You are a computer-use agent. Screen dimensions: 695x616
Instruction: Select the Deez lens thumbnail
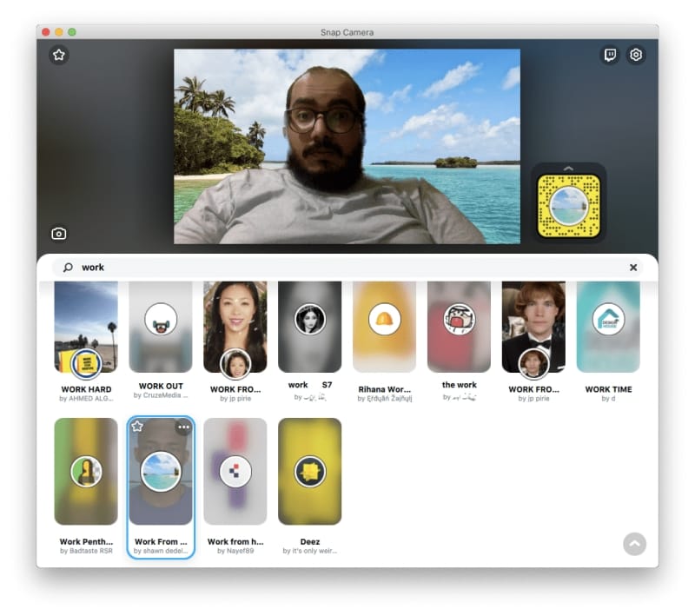309,472
